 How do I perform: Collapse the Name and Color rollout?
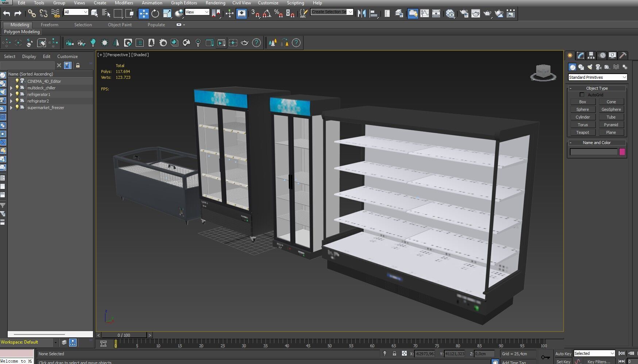click(x=597, y=143)
